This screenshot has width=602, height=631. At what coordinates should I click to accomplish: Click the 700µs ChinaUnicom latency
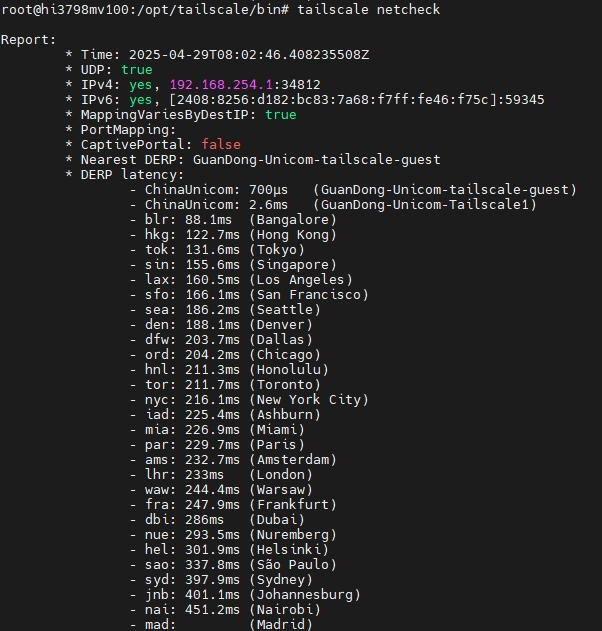click(268, 190)
